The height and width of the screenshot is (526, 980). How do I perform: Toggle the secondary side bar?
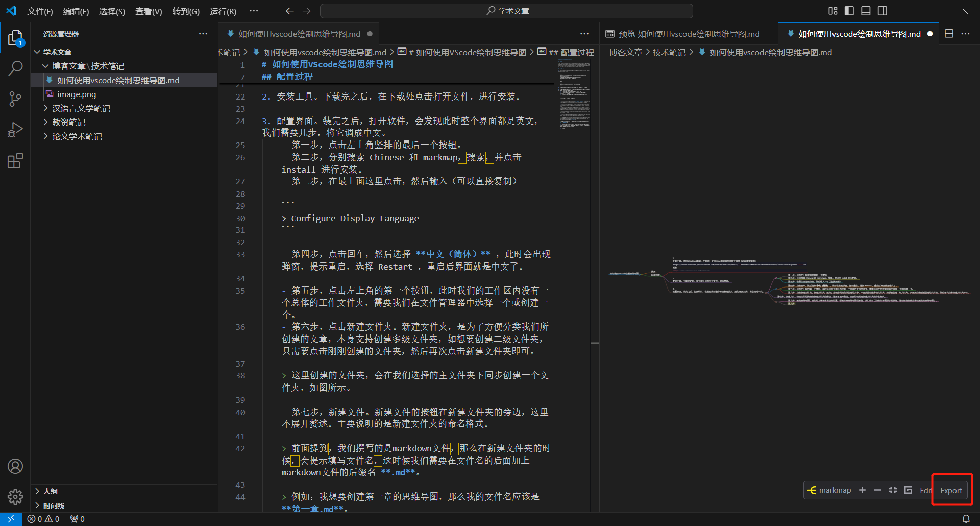coord(883,11)
